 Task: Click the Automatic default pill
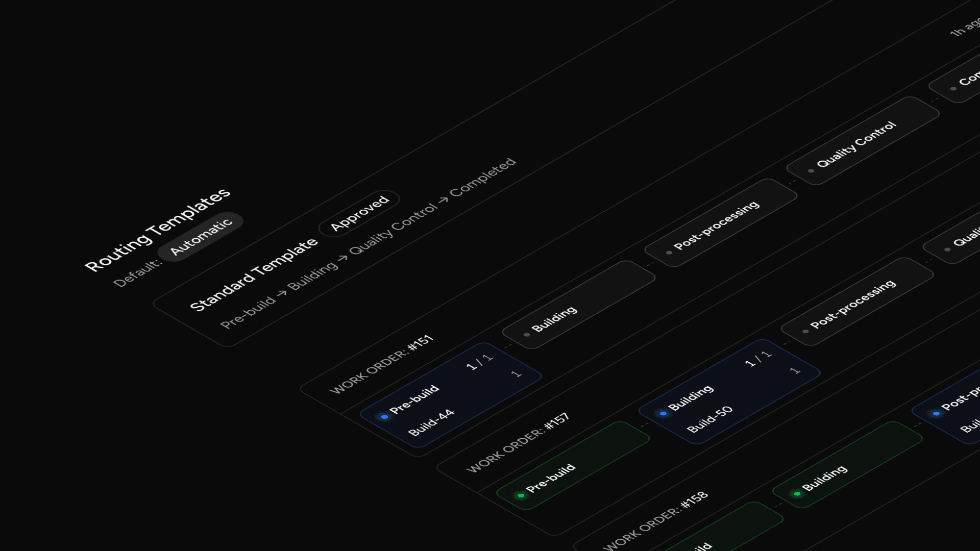pos(201,236)
